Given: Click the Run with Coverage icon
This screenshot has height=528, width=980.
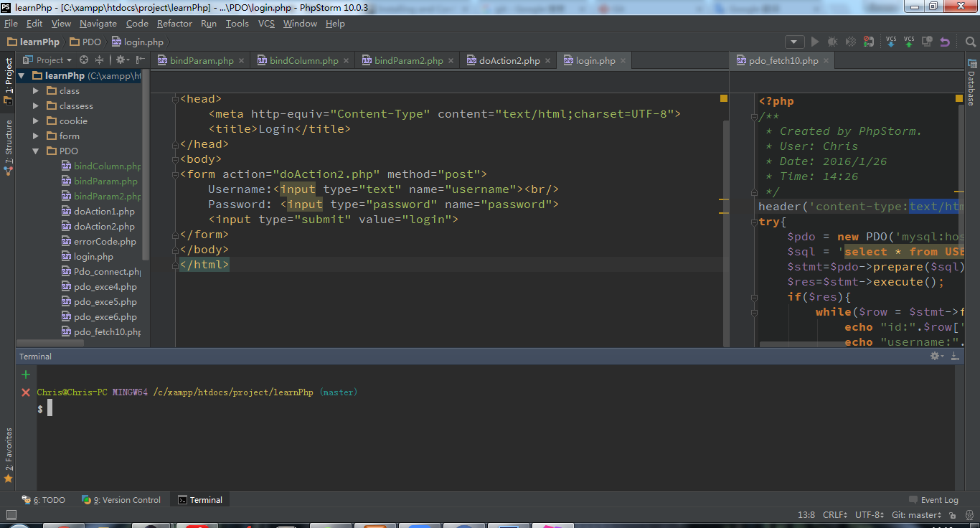Looking at the screenshot, I should coord(850,42).
